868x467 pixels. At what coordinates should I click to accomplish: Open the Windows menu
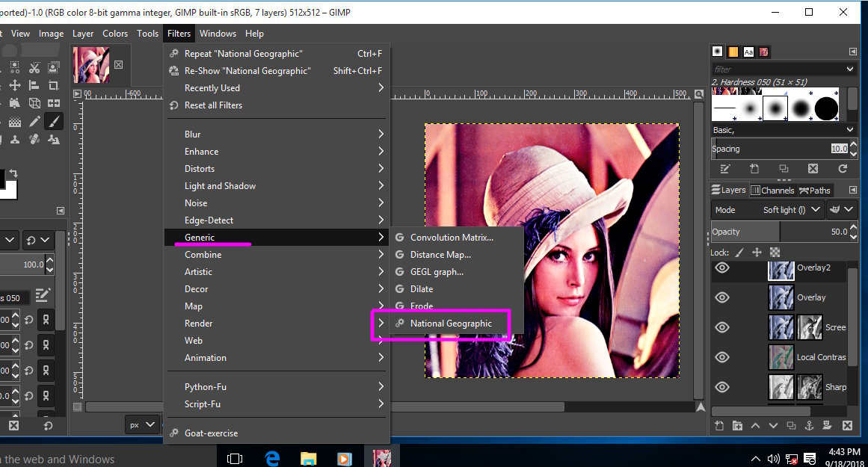218,34
